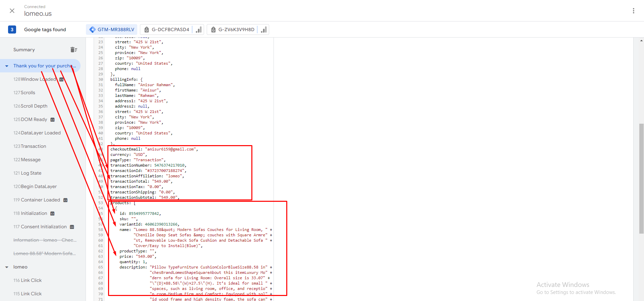Collapse the lomeo page group
This screenshot has width=644, height=301.
(7, 267)
